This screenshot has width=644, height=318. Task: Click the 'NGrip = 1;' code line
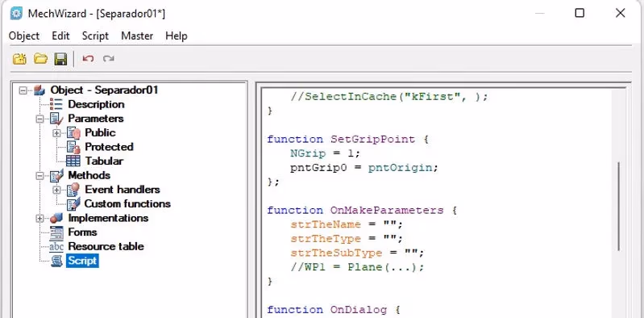(325, 153)
